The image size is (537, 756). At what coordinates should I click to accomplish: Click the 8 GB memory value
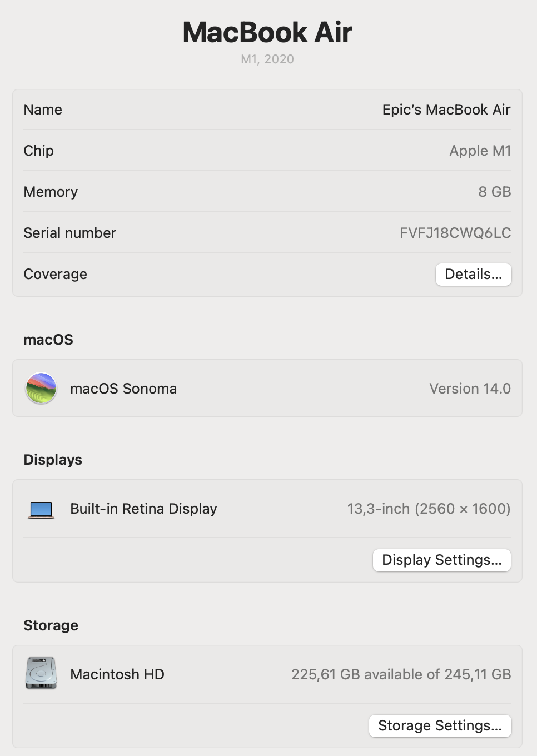click(x=494, y=192)
